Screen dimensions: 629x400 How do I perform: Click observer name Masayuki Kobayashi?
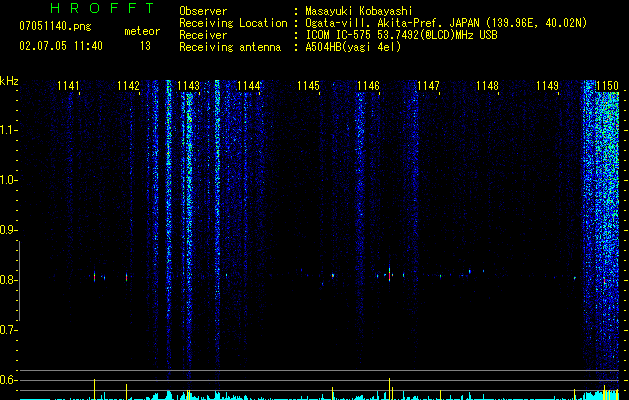tap(359, 11)
